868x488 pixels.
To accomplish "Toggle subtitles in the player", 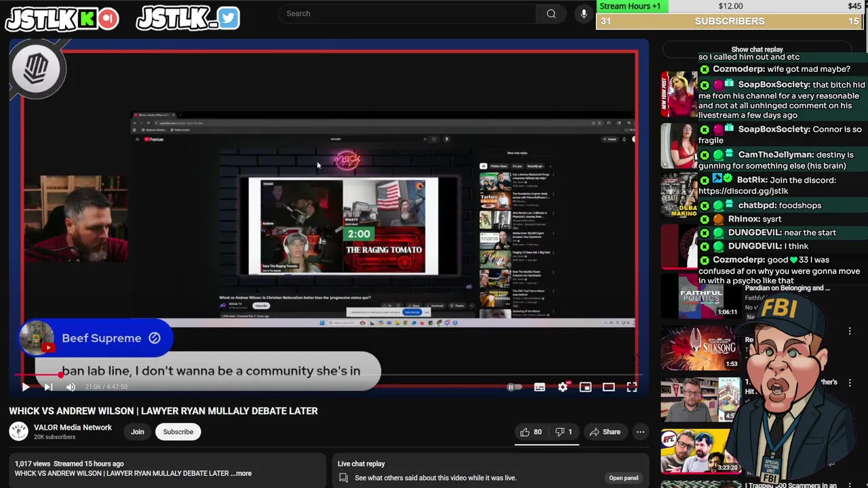I will click(540, 387).
